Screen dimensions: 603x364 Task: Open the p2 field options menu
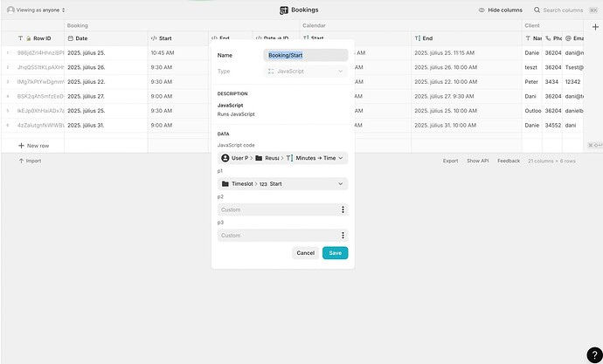(343, 209)
